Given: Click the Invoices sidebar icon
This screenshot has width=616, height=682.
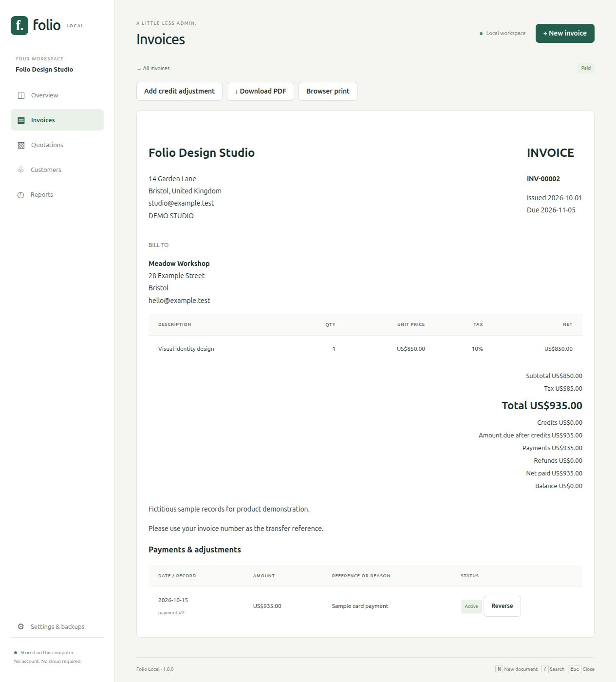Looking at the screenshot, I should click(21, 120).
